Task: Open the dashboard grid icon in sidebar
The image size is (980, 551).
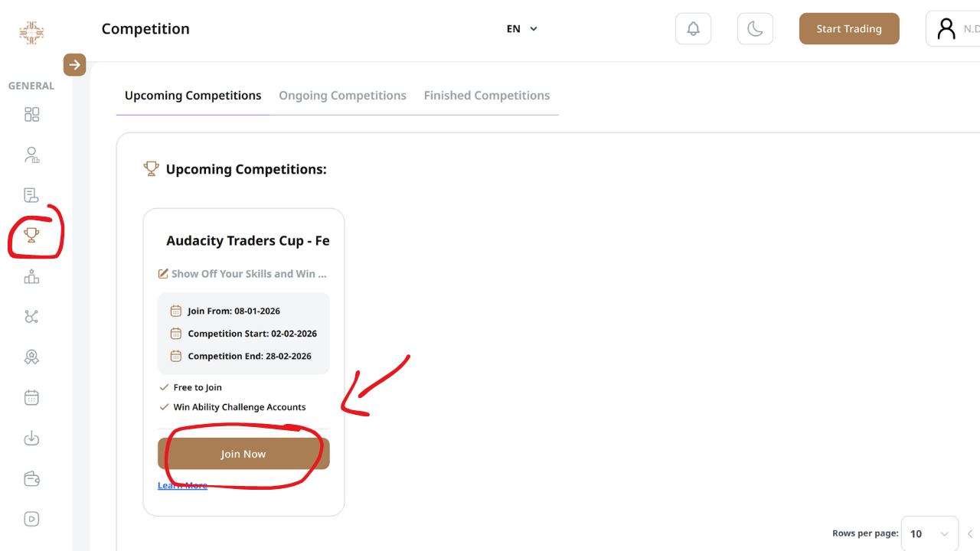Action: tap(31, 115)
